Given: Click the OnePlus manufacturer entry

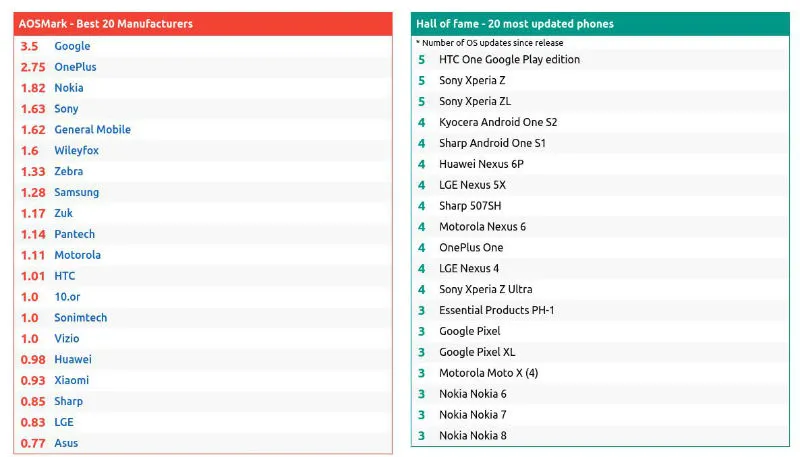Looking at the screenshot, I should pos(75,67).
